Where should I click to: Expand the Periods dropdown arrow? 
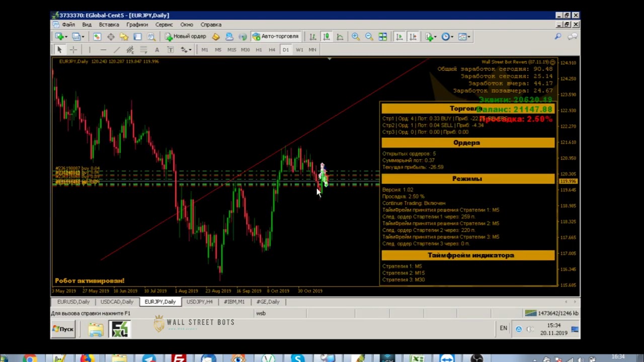[x=452, y=36]
